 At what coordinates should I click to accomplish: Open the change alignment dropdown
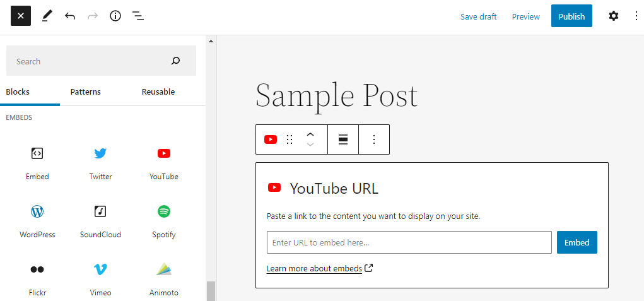tap(343, 139)
